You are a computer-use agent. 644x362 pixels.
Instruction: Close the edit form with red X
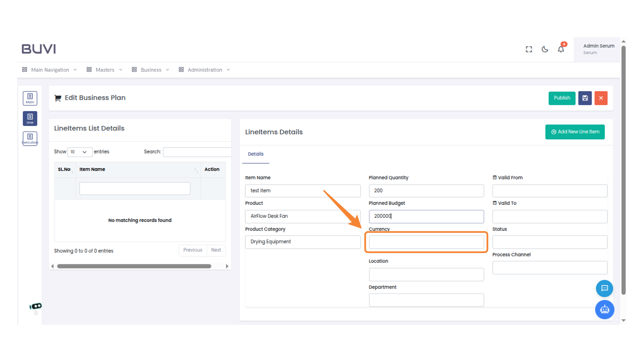coord(601,98)
